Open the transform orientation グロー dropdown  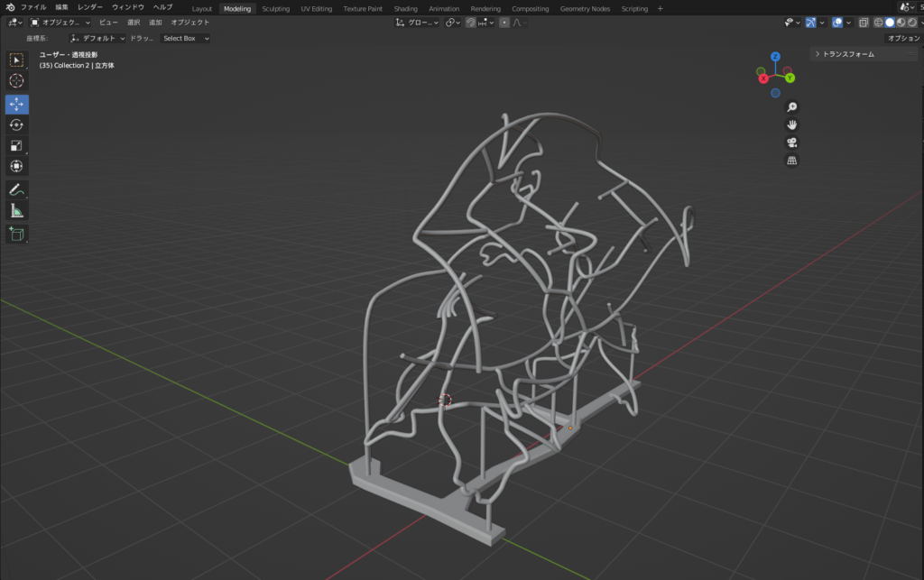click(x=417, y=23)
